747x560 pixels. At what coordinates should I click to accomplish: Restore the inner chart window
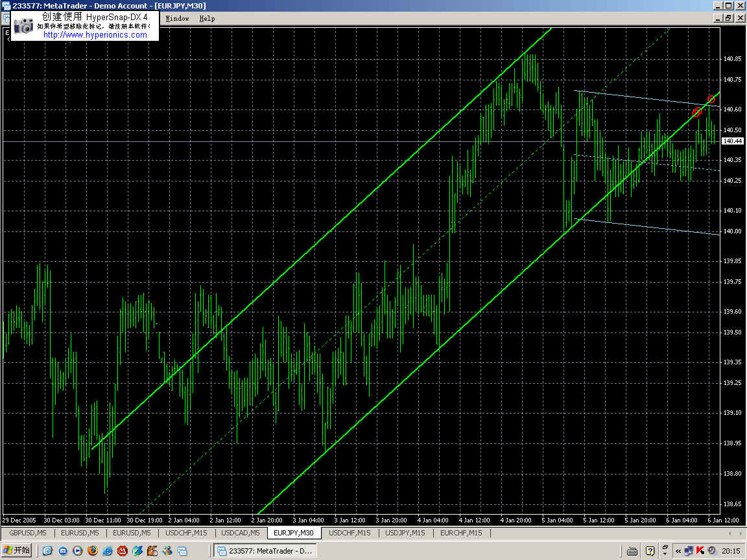(728, 18)
